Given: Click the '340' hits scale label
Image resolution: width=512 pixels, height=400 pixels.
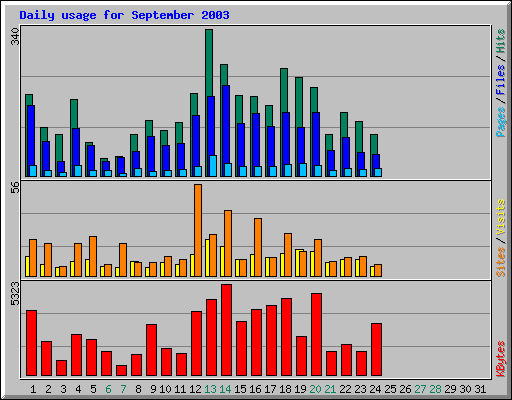Looking at the screenshot, I should click(x=15, y=37).
